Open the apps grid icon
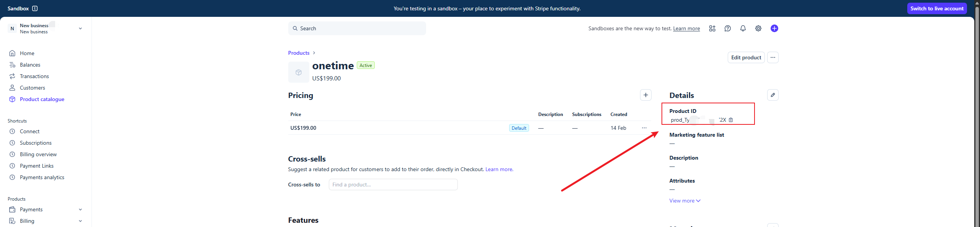The image size is (980, 227). tap(712, 28)
